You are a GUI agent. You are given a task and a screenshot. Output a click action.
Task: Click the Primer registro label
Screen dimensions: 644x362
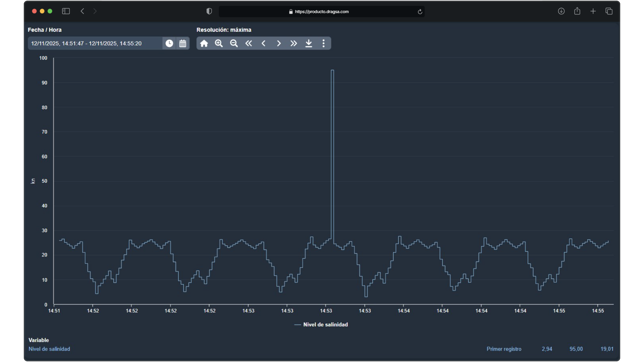coord(504,349)
